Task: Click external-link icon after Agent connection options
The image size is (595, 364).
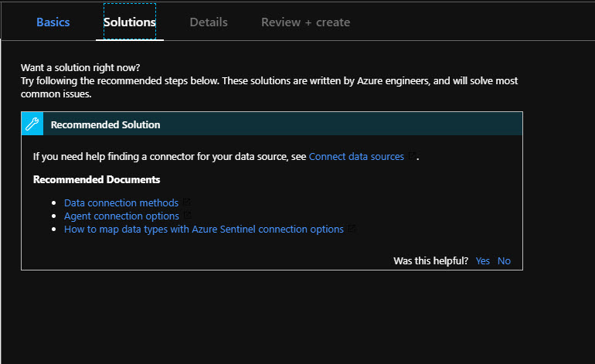Action: (186, 216)
